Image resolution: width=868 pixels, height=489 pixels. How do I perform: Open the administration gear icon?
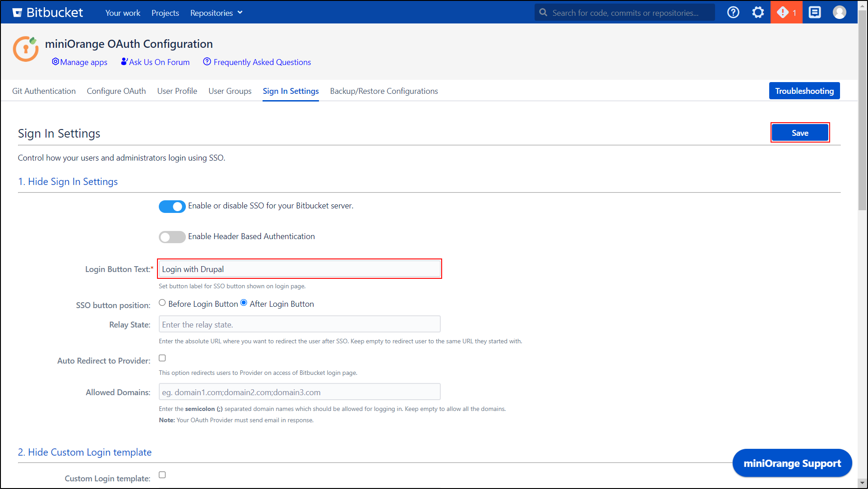758,13
